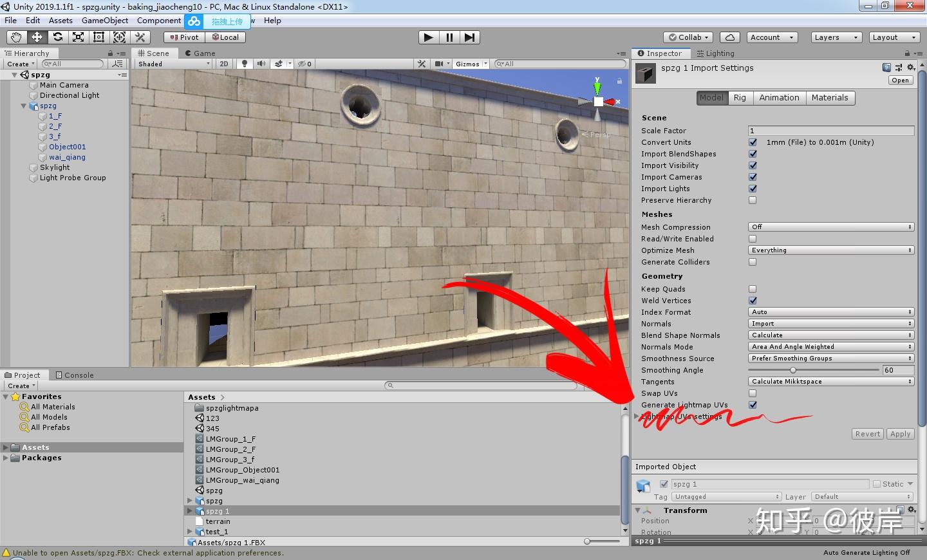The image size is (927, 560).
Task: Select the combined Transform tool
Action: 119,37
